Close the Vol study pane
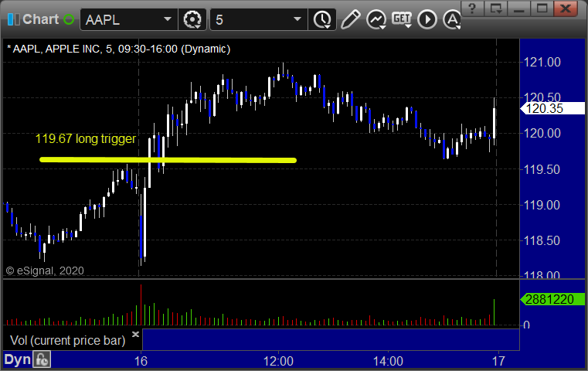The width and height of the screenshot is (588, 371). click(x=135, y=334)
